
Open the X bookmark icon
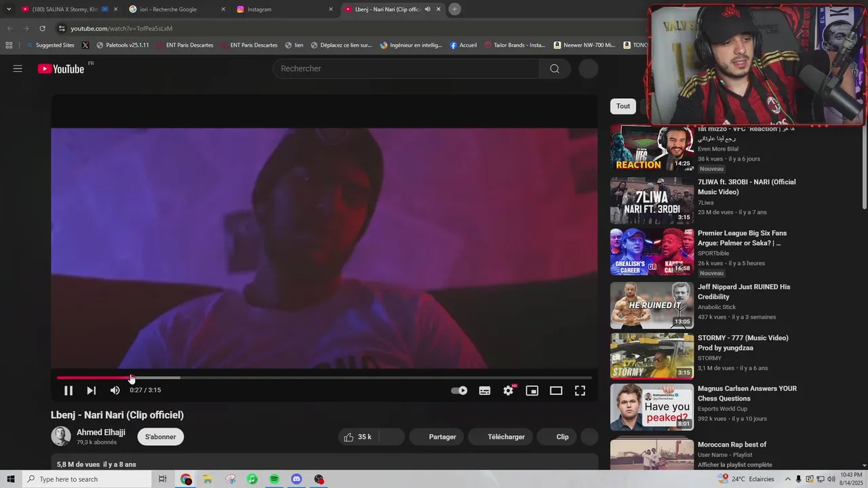(85, 45)
